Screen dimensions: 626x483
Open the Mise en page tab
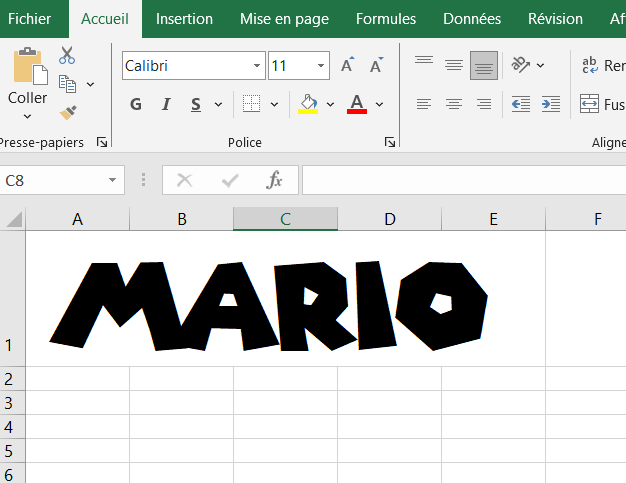(x=284, y=19)
